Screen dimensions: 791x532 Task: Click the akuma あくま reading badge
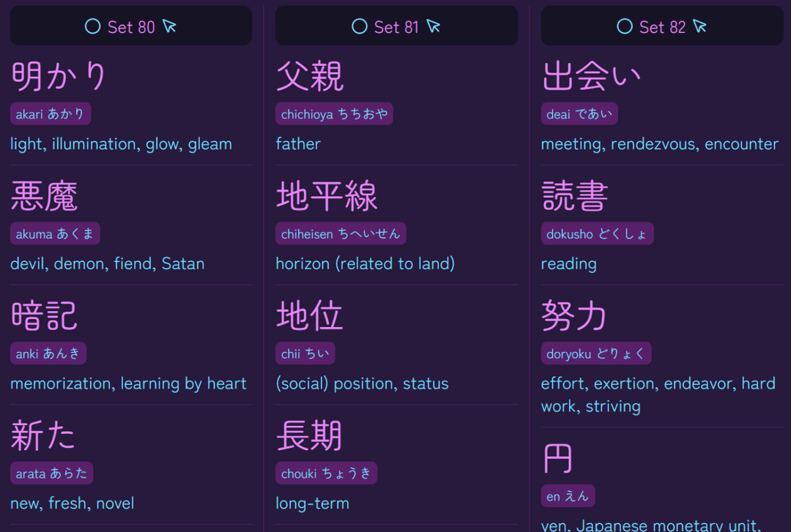[x=55, y=233]
